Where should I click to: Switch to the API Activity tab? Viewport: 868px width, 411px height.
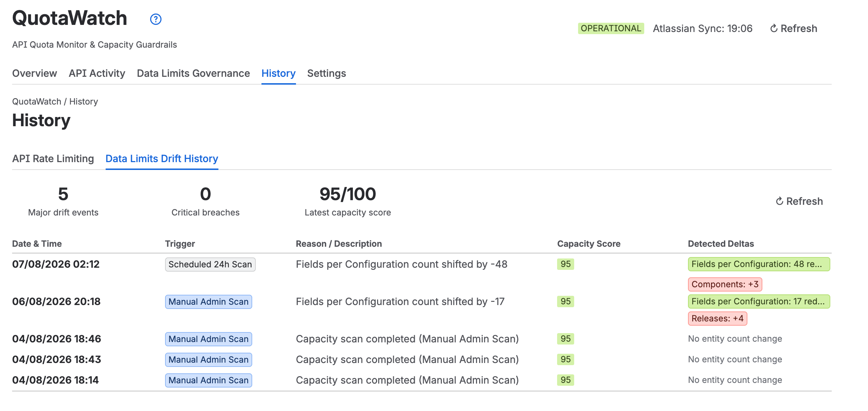pos(97,73)
